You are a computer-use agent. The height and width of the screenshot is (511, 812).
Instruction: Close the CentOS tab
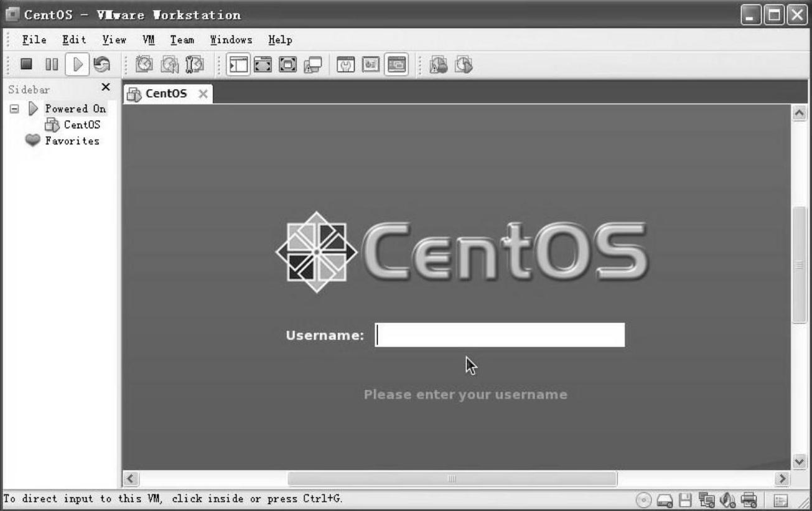pyautogui.click(x=203, y=94)
